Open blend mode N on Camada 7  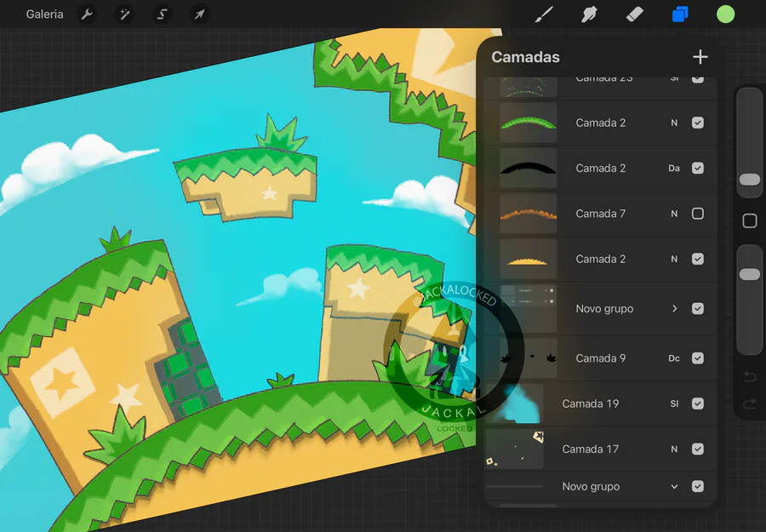pyautogui.click(x=674, y=214)
